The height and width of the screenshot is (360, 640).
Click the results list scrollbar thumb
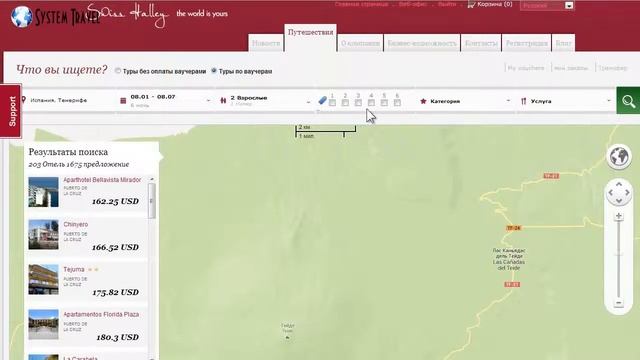click(151, 201)
